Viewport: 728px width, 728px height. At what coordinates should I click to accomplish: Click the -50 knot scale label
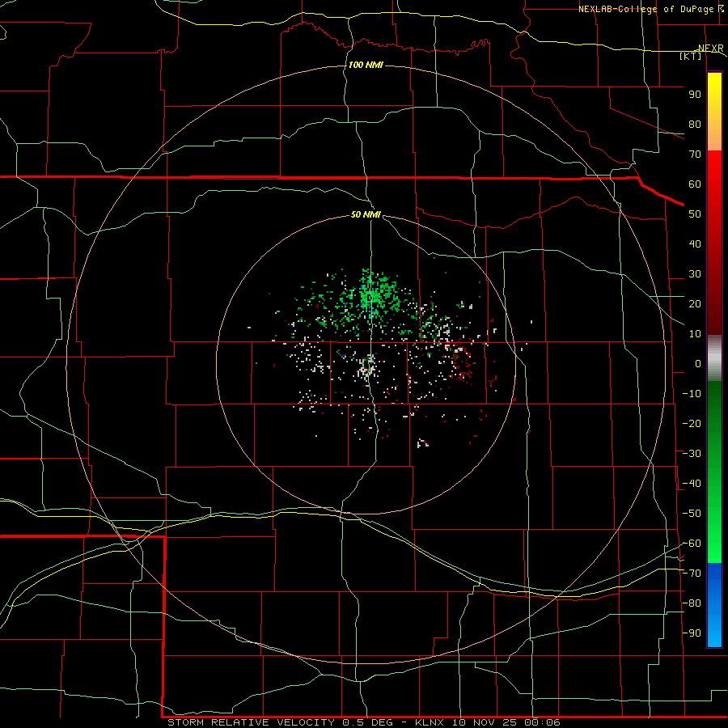[x=692, y=514]
